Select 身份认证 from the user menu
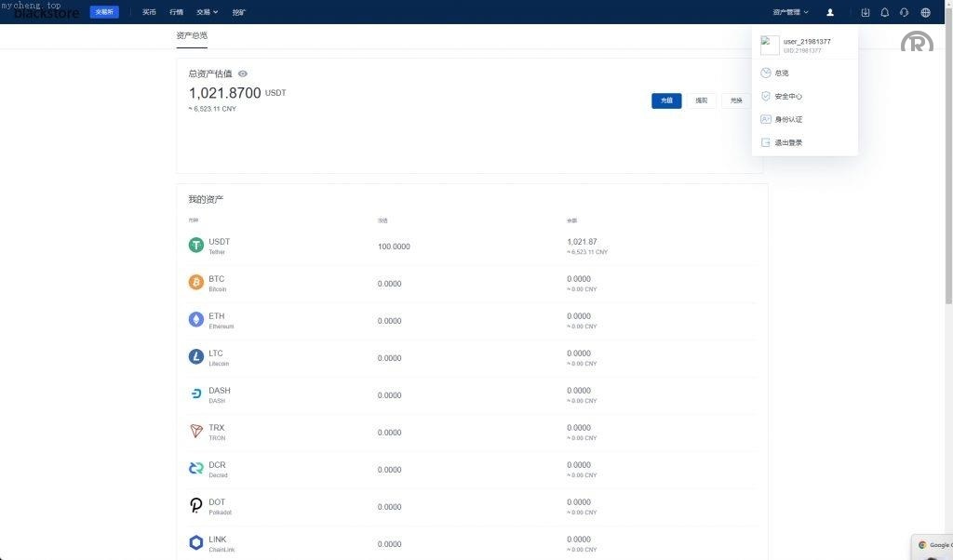The height and width of the screenshot is (560, 953). click(787, 119)
